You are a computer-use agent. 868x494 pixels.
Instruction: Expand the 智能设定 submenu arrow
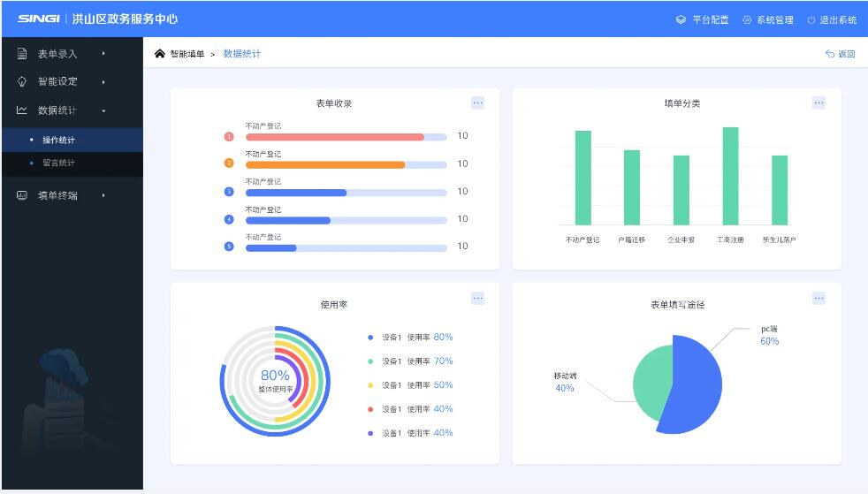coord(103,82)
